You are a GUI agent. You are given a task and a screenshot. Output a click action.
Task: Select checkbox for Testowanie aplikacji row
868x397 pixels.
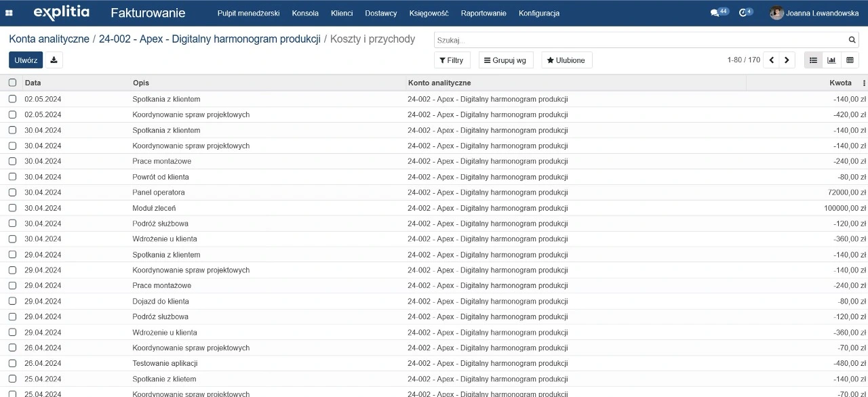point(12,364)
